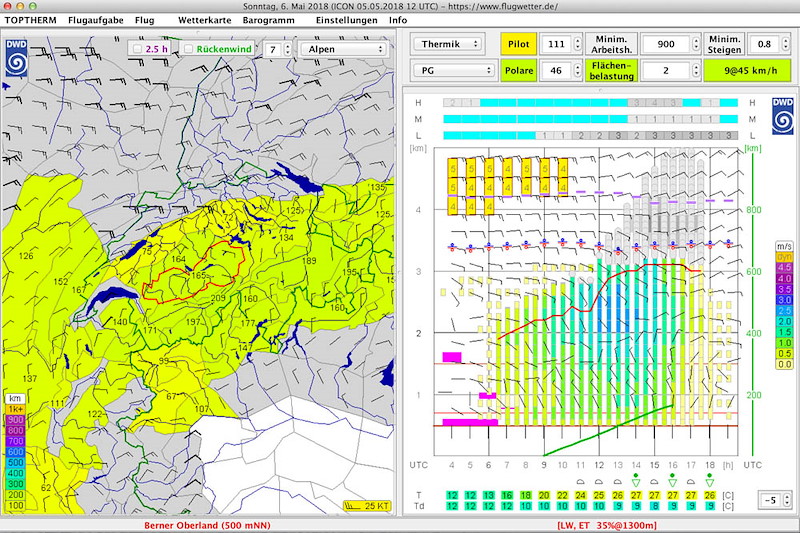Click the 12 UTC hour label

[x=599, y=465]
